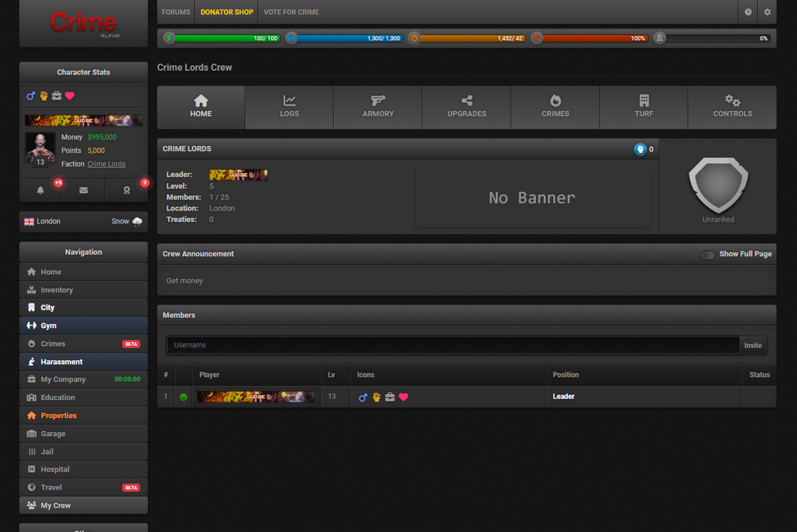Focus the Username invite input field
Screen dimensions: 797x532
pos(453,345)
